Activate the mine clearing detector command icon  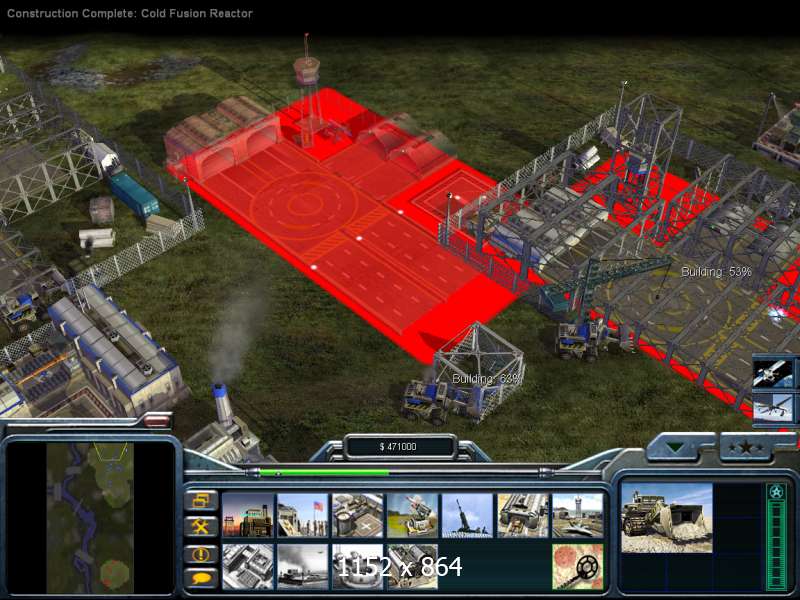(x=578, y=566)
